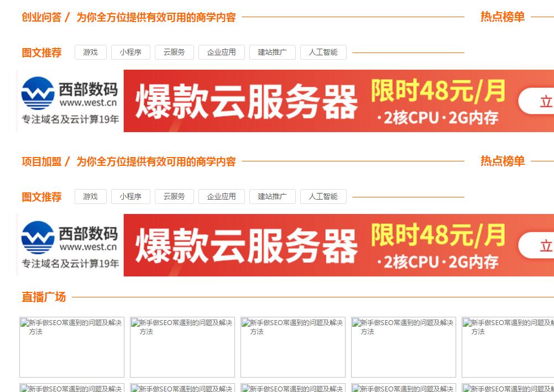Choose 云服务 tag under 项目加盟 section
This screenshot has width=554, height=392.
tap(174, 196)
